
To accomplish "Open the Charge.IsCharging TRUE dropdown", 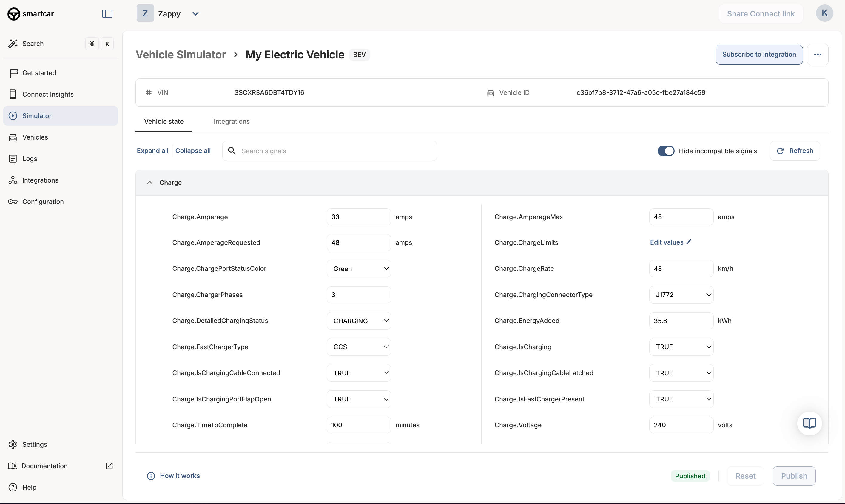I will (681, 347).
